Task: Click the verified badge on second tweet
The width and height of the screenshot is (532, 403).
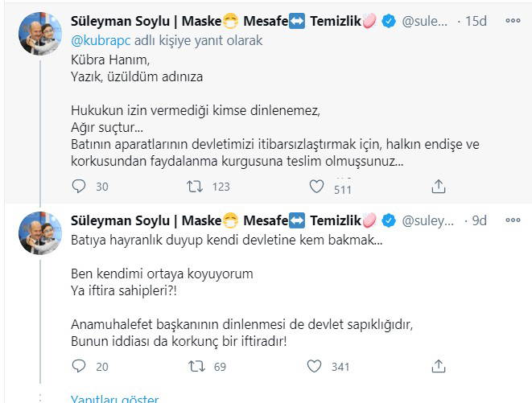Action: [388, 221]
